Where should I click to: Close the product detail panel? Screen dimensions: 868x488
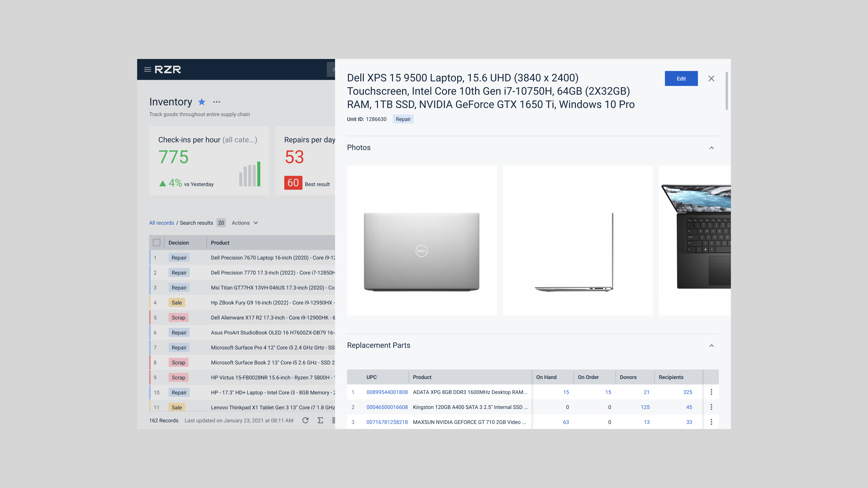[x=711, y=78]
